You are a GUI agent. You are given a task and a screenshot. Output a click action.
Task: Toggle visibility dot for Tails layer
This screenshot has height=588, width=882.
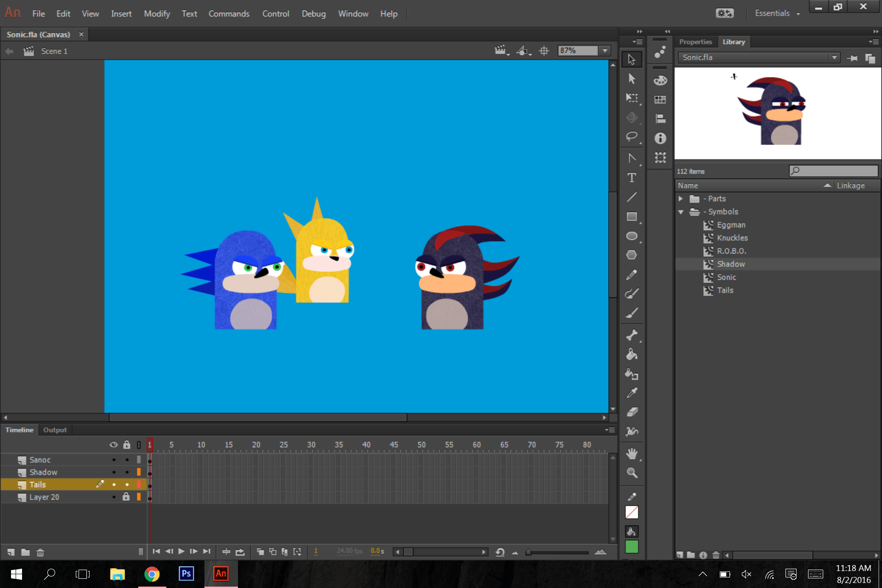114,485
